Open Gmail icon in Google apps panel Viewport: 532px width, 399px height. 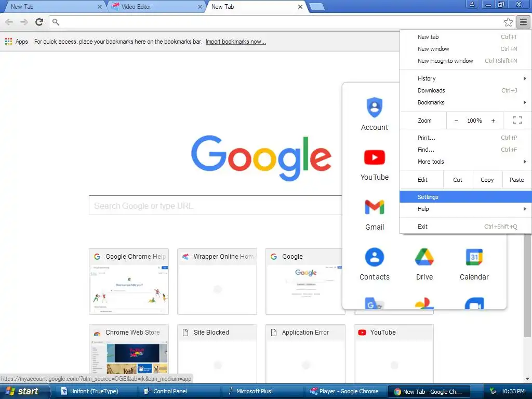[x=374, y=207]
